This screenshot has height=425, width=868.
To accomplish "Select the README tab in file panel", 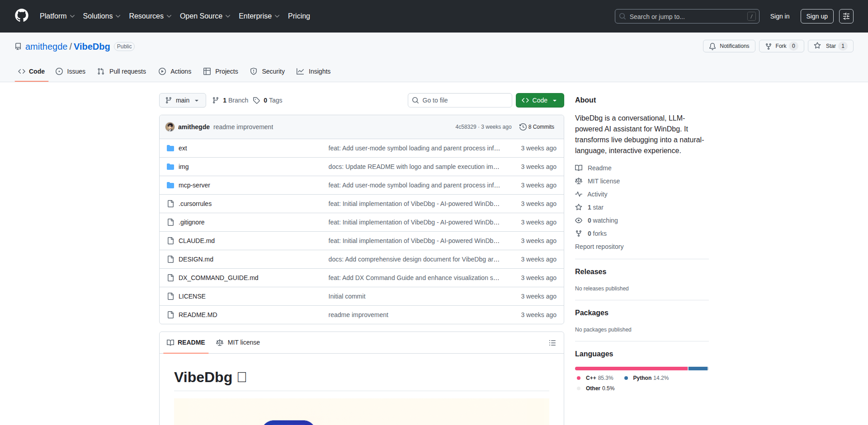I will [186, 342].
